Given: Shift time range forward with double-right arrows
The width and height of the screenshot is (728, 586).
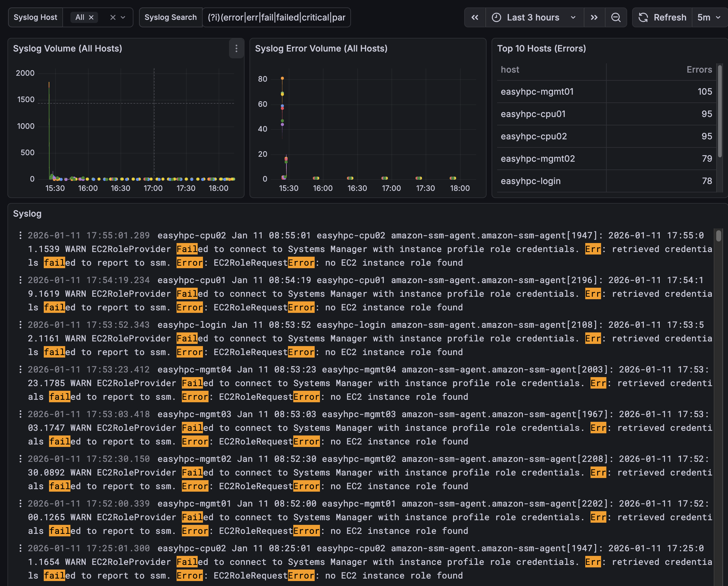Looking at the screenshot, I should click(594, 18).
